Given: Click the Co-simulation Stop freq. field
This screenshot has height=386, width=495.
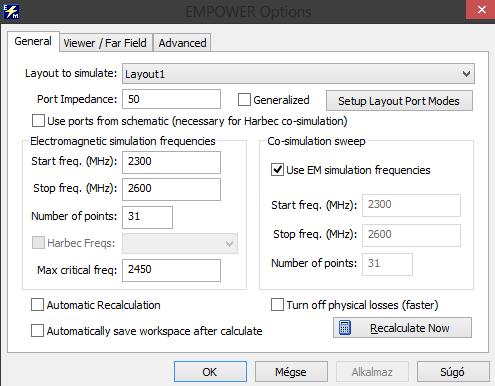Looking at the screenshot, I should (412, 235).
